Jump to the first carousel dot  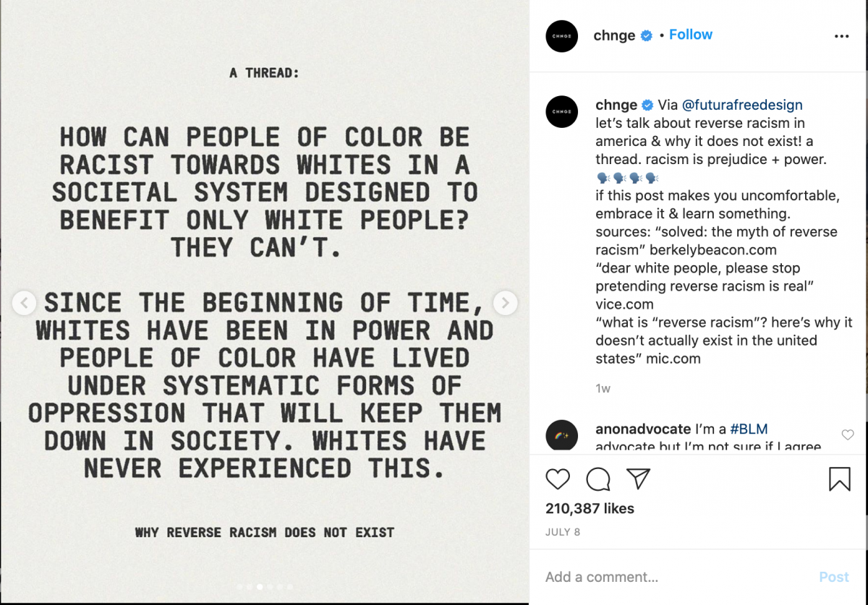click(239, 587)
